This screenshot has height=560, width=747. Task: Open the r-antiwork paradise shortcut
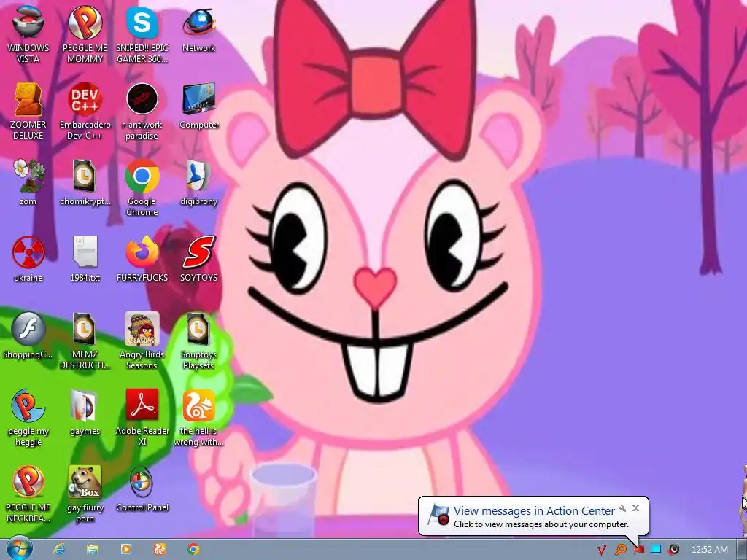pos(142,111)
